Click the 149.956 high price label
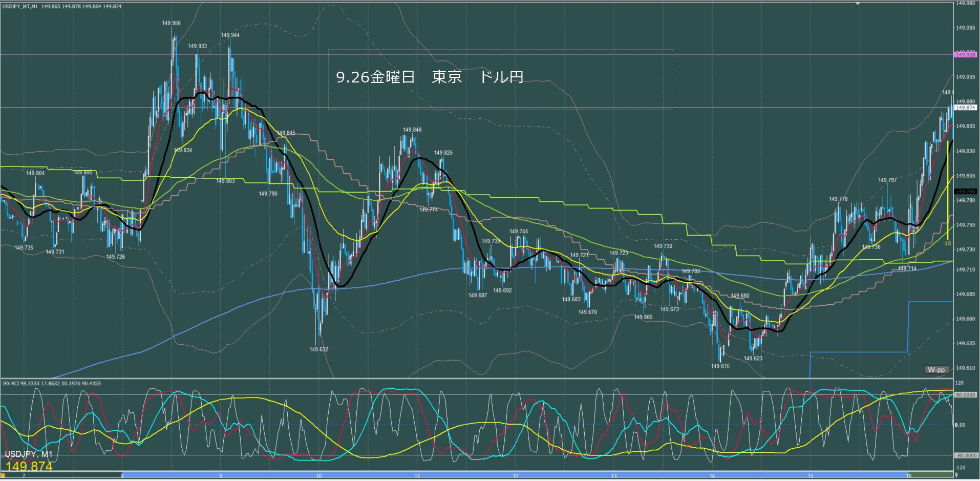The image size is (980, 481). (x=171, y=23)
